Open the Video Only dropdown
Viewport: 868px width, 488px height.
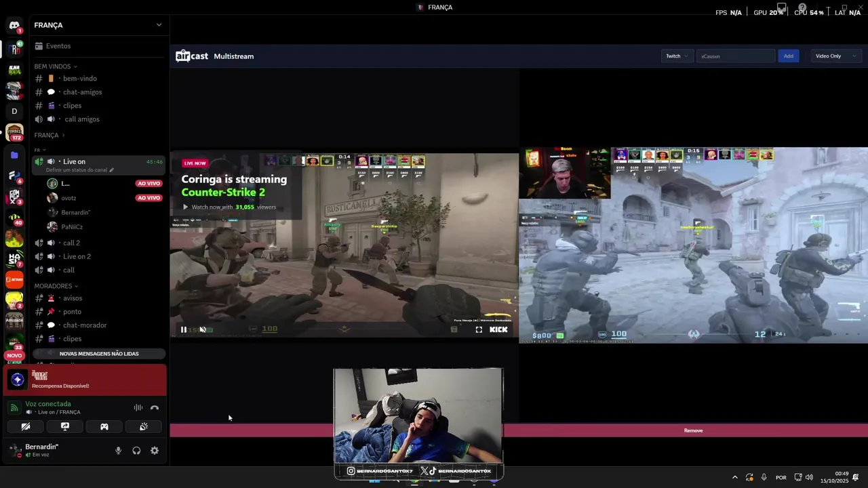pyautogui.click(x=835, y=56)
